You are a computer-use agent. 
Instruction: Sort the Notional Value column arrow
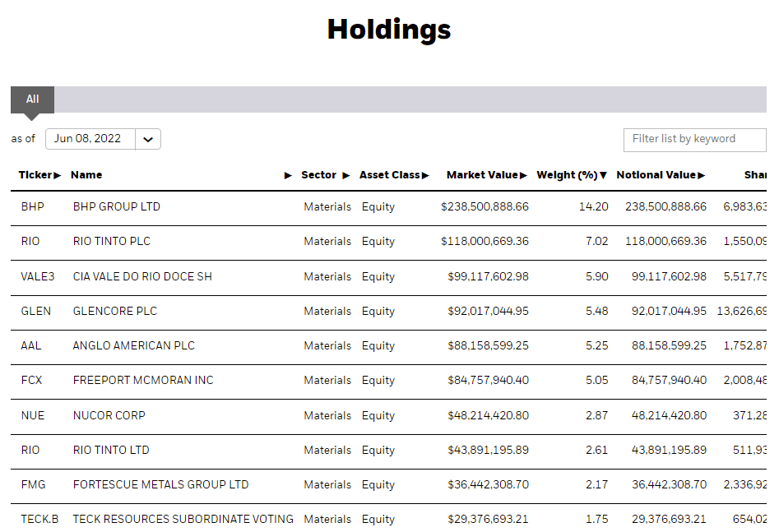coord(702,175)
